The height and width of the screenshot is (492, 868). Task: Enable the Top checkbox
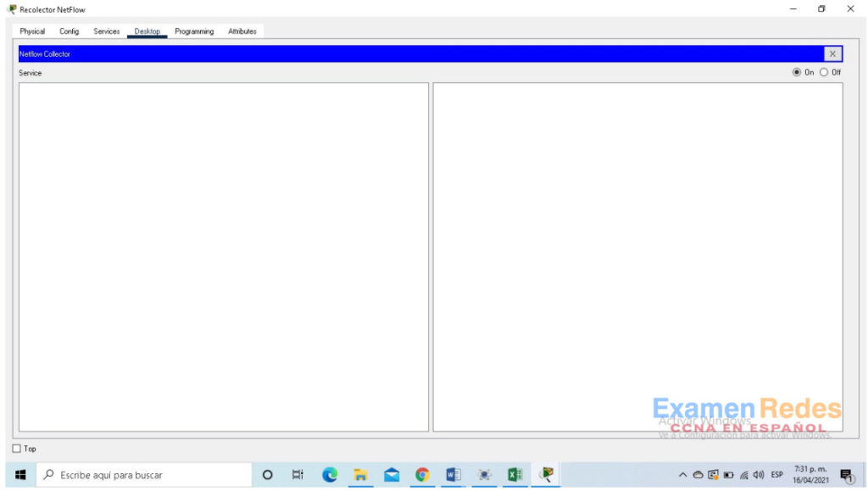click(16, 448)
